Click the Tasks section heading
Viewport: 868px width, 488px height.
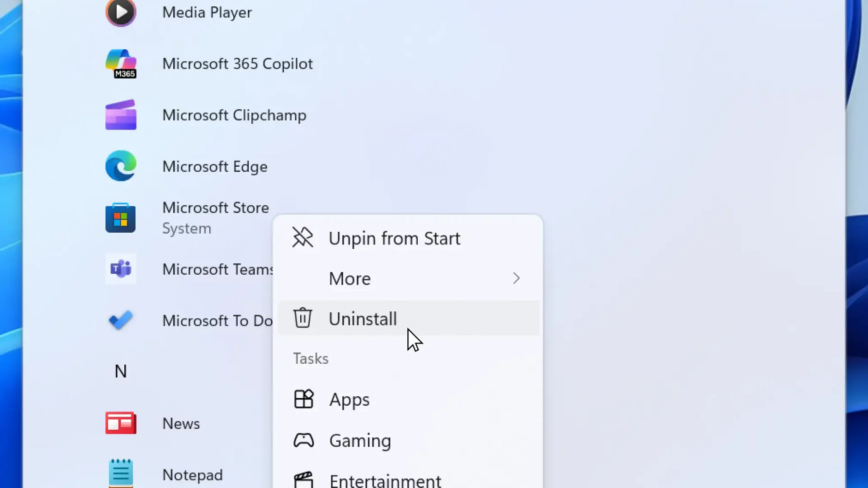[311, 359]
